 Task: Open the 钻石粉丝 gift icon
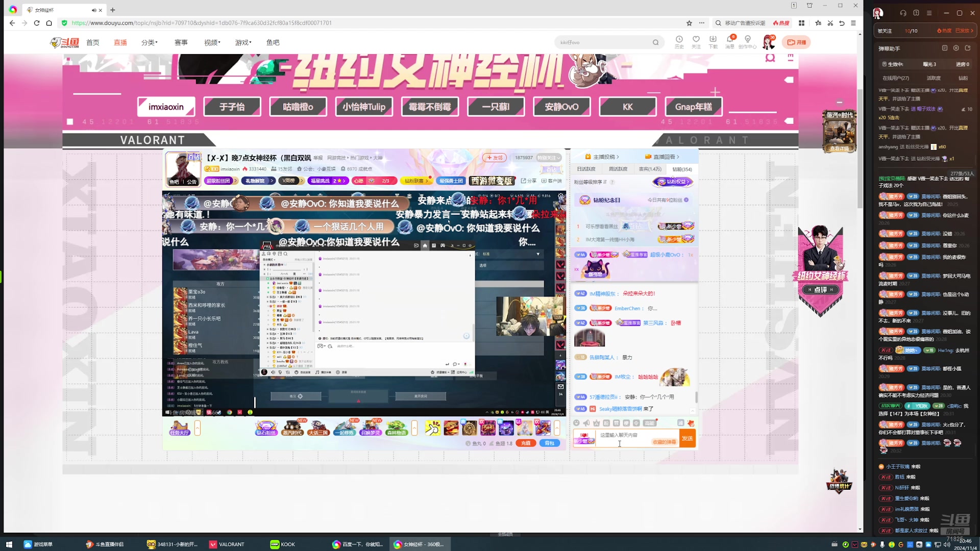coord(266,428)
